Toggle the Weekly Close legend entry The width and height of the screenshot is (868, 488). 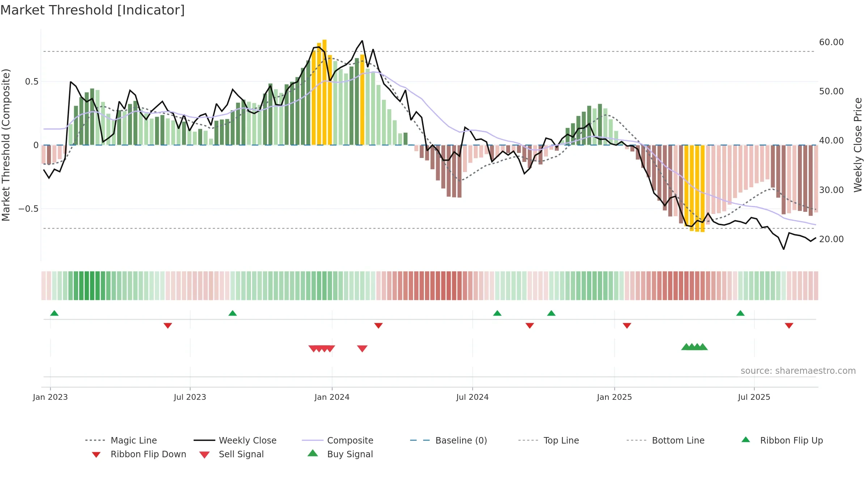pos(235,440)
